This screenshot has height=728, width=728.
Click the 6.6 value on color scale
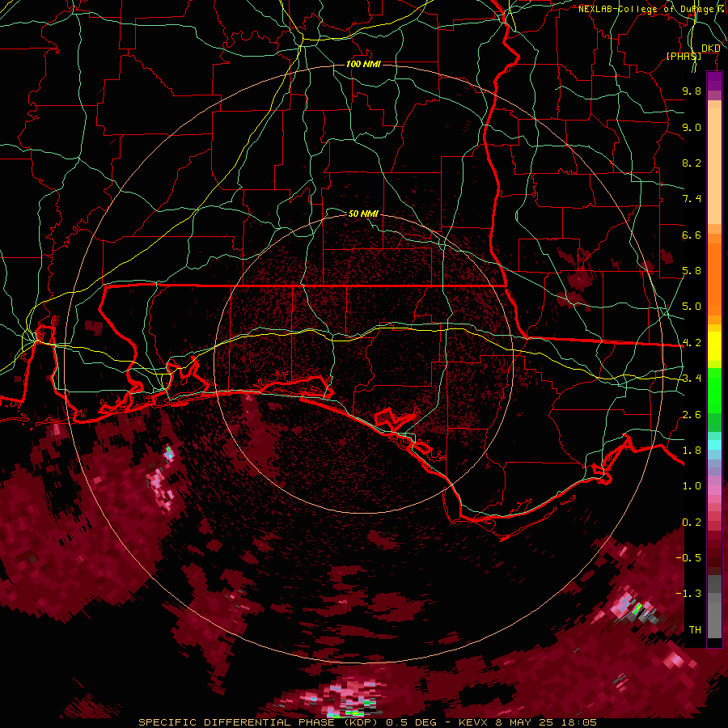coord(692,235)
